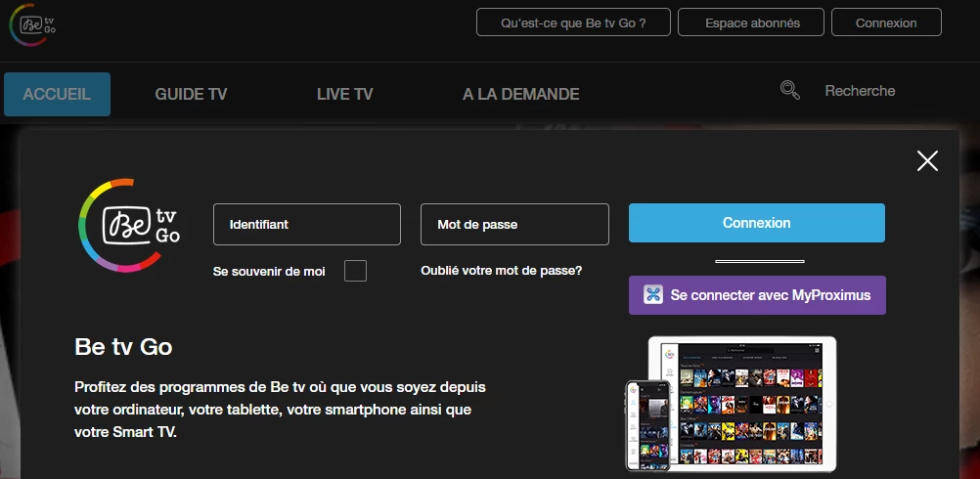The image size is (980, 479).
Task: Click the Recherche search text
Action: 860,91
